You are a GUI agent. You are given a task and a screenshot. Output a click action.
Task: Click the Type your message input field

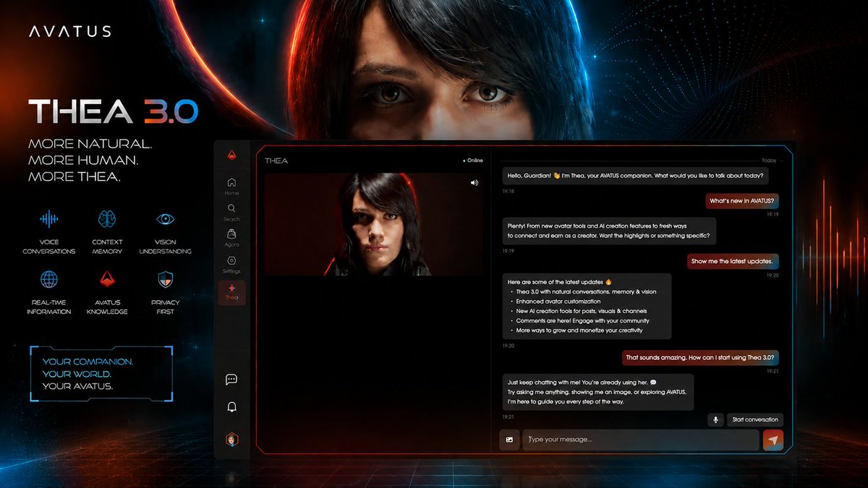641,440
